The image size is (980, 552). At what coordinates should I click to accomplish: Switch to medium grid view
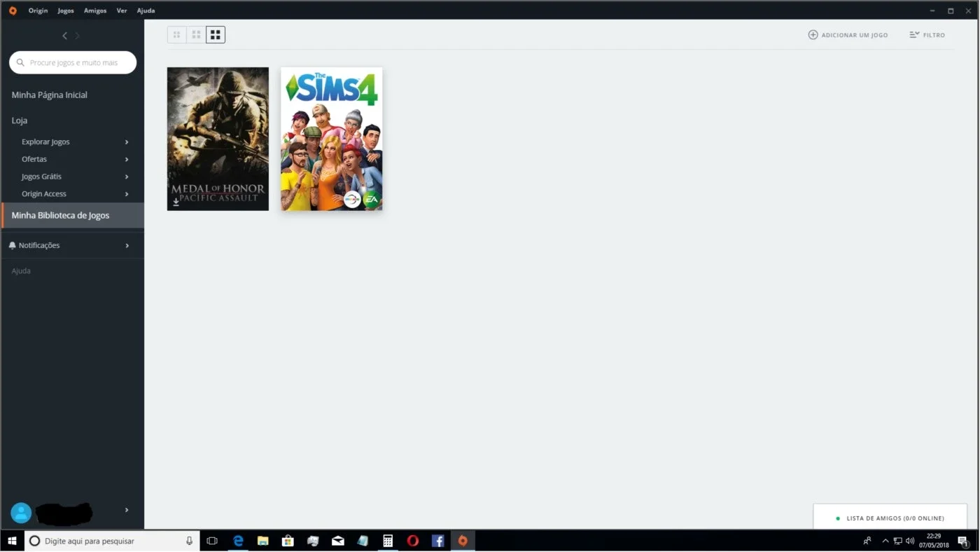tap(197, 34)
